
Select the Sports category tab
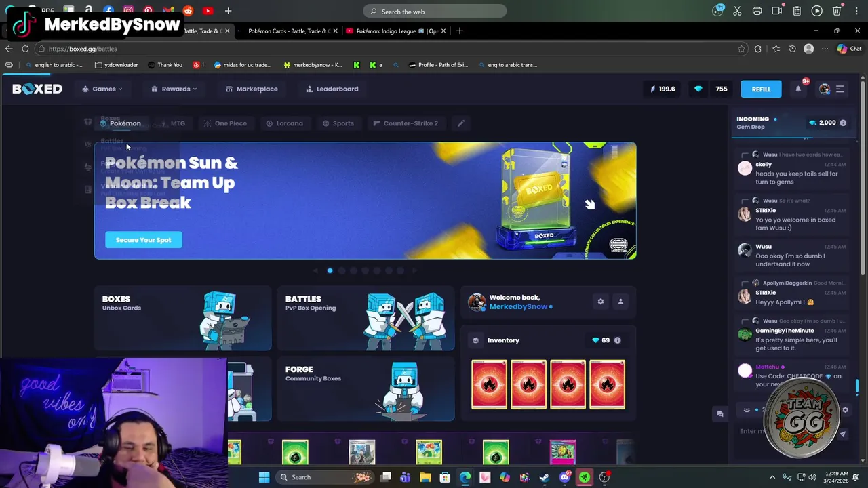(x=338, y=123)
